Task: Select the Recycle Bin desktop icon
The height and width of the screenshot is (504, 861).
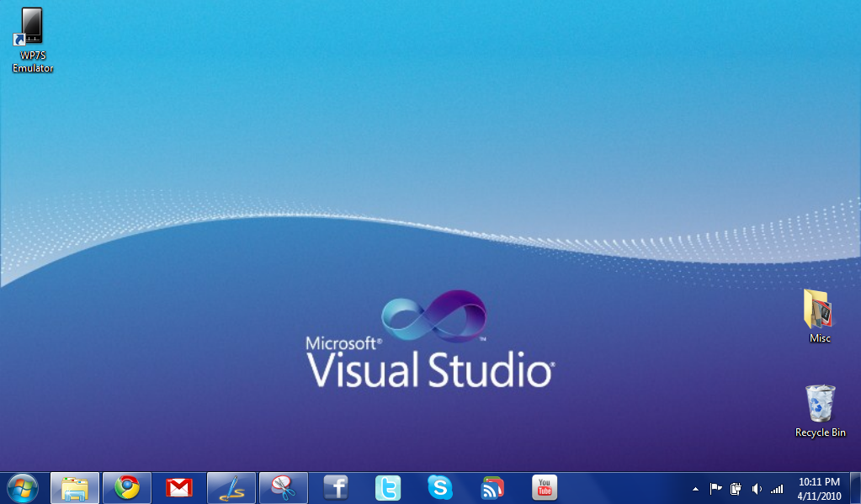Action: pyautogui.click(x=820, y=411)
